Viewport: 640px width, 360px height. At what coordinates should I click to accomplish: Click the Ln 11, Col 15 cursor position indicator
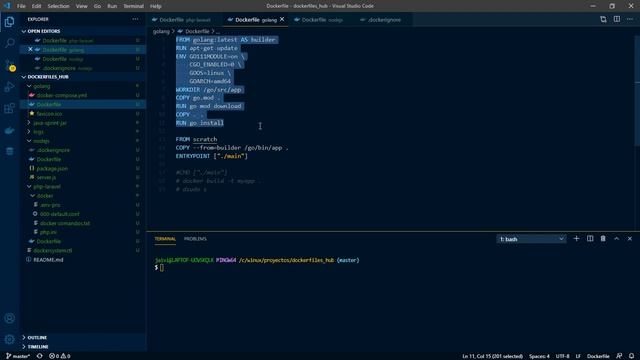pos(492,356)
